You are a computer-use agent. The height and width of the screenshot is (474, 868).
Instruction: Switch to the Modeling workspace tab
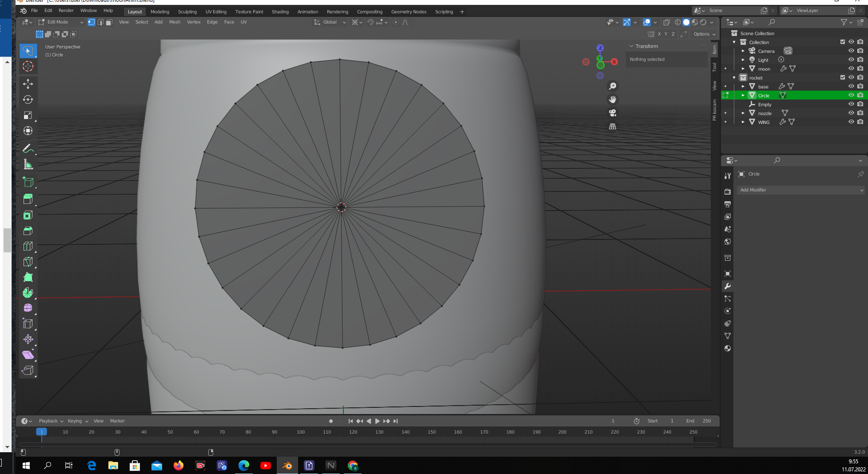tap(160, 12)
